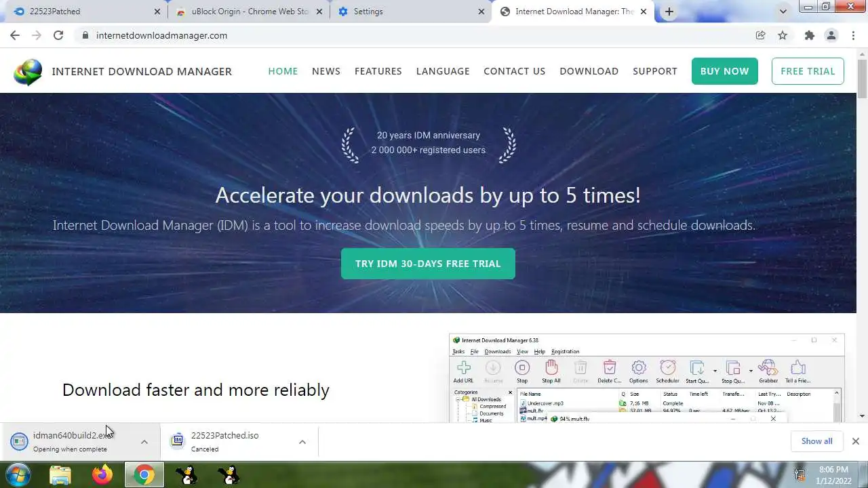Open the tab search chevron
The image size is (868, 488).
click(783, 12)
